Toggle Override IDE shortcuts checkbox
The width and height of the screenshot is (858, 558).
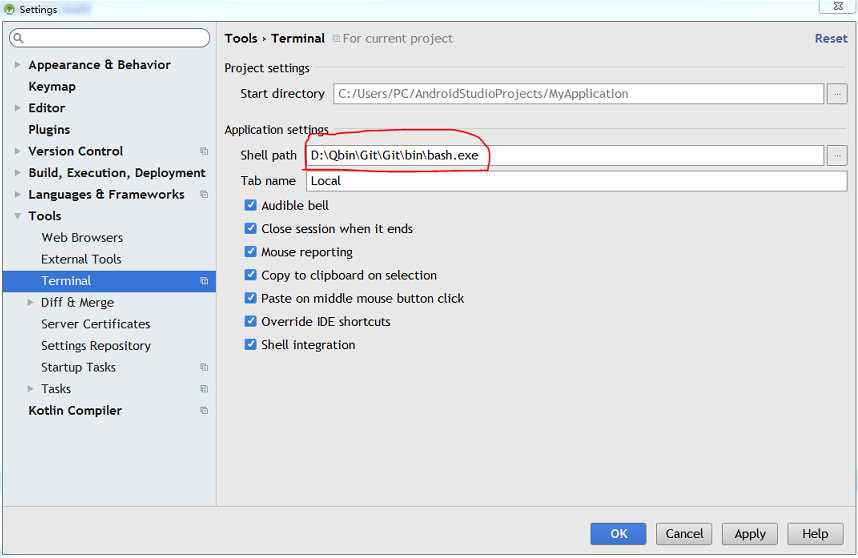point(250,321)
